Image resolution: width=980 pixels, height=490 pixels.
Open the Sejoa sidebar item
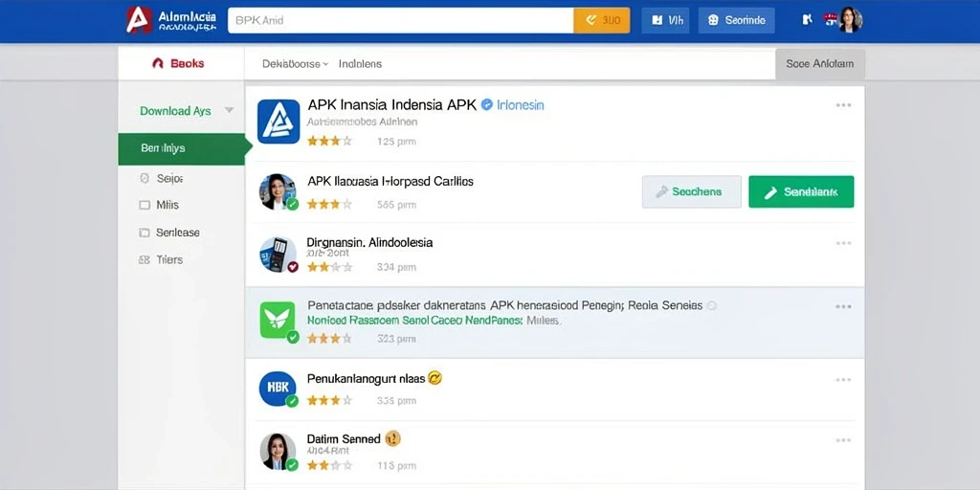click(169, 179)
